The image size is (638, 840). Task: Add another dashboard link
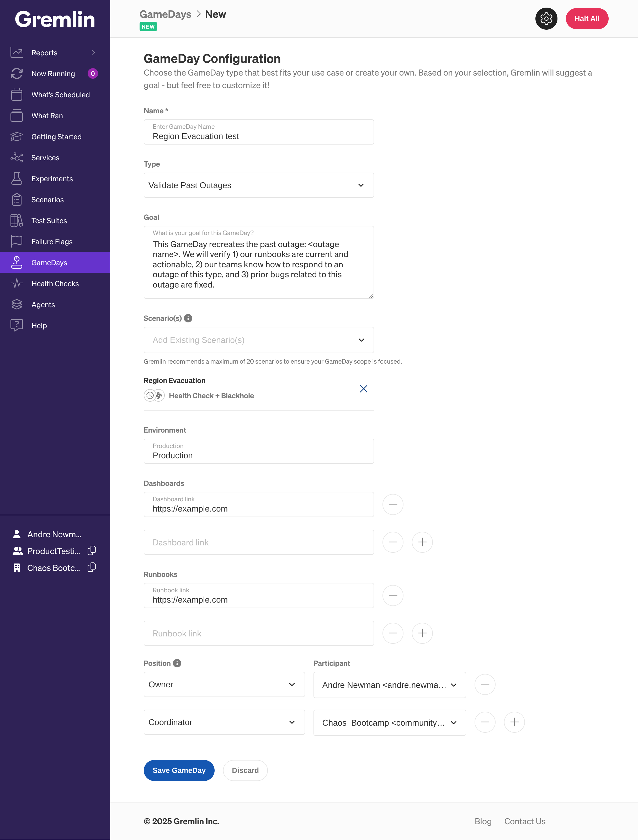422,542
